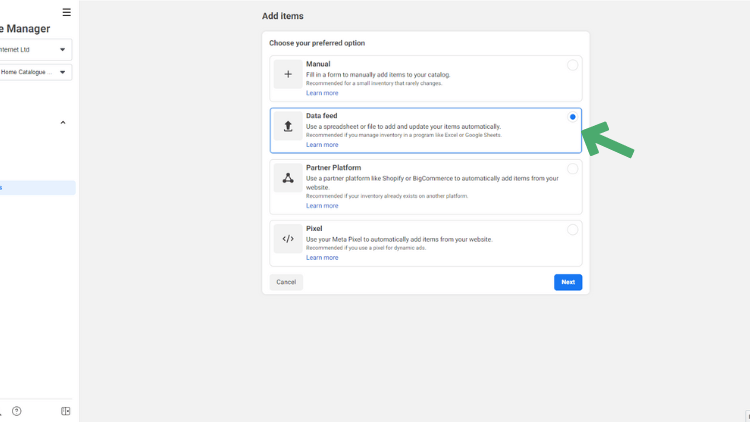750x422 pixels.
Task: Open Learn more under Manual
Action: click(x=322, y=93)
